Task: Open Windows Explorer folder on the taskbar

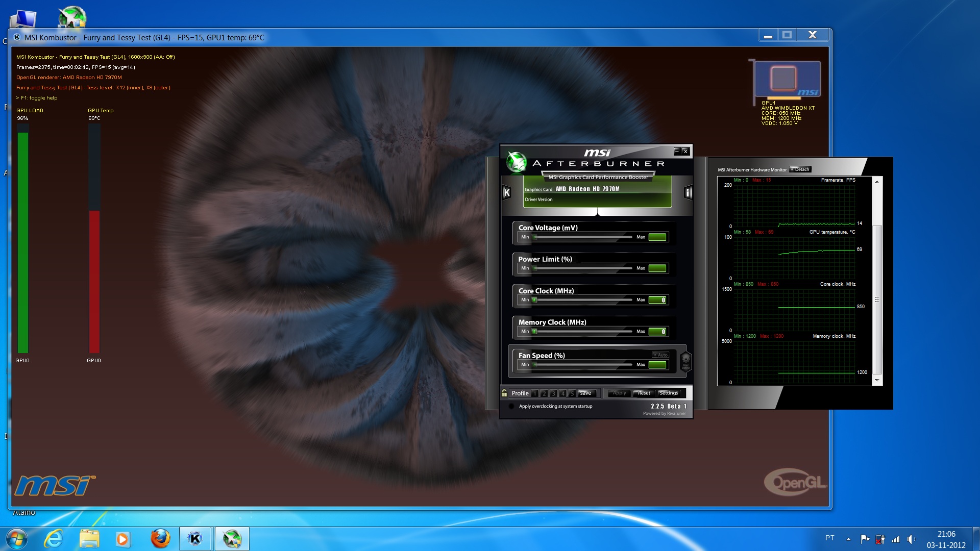Action: pyautogui.click(x=89, y=539)
